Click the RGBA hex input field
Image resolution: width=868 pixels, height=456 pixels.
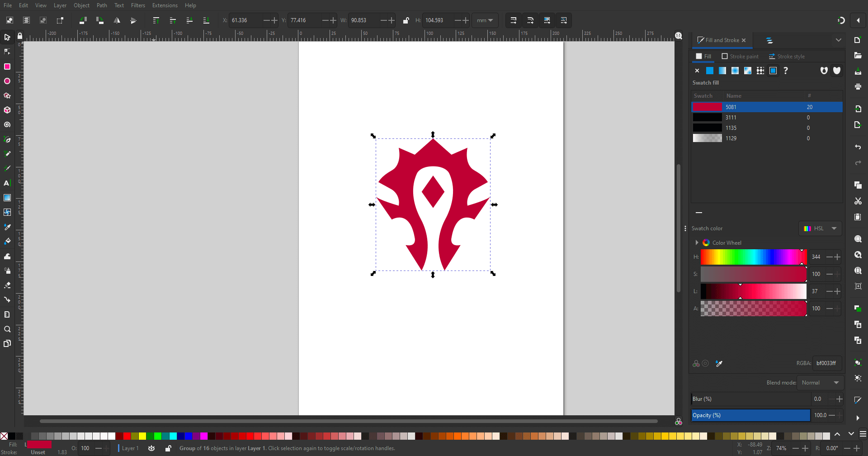(x=827, y=363)
